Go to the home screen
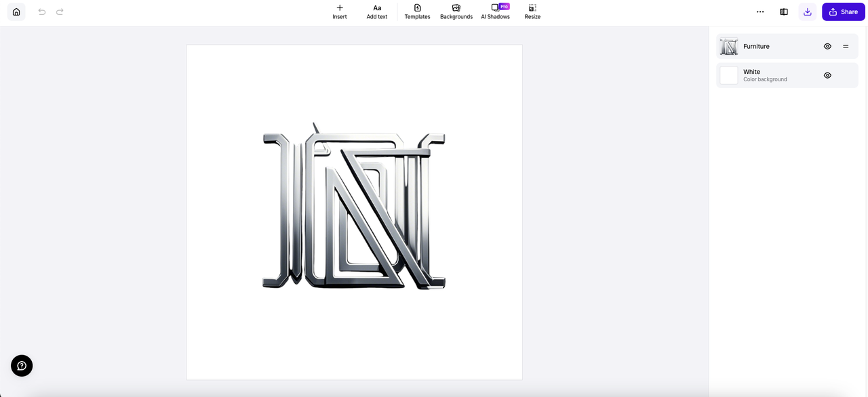Screen dimensions: 868x397 (x=16, y=12)
